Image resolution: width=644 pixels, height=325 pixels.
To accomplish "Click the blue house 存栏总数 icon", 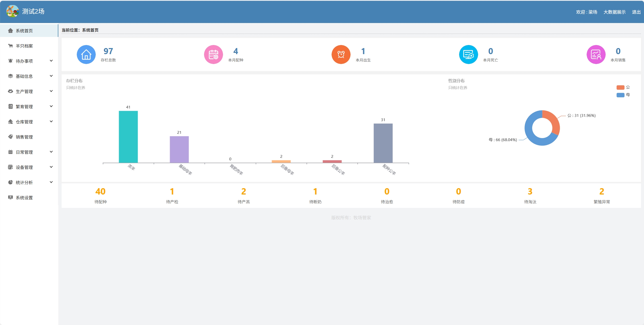I will pyautogui.click(x=86, y=55).
